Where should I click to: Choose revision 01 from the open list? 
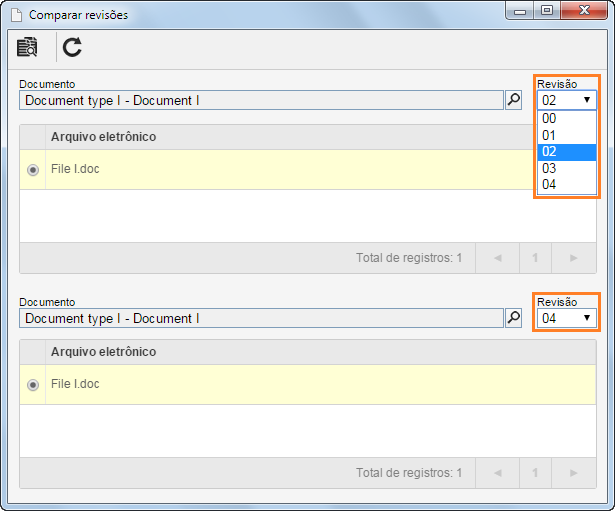click(567, 135)
